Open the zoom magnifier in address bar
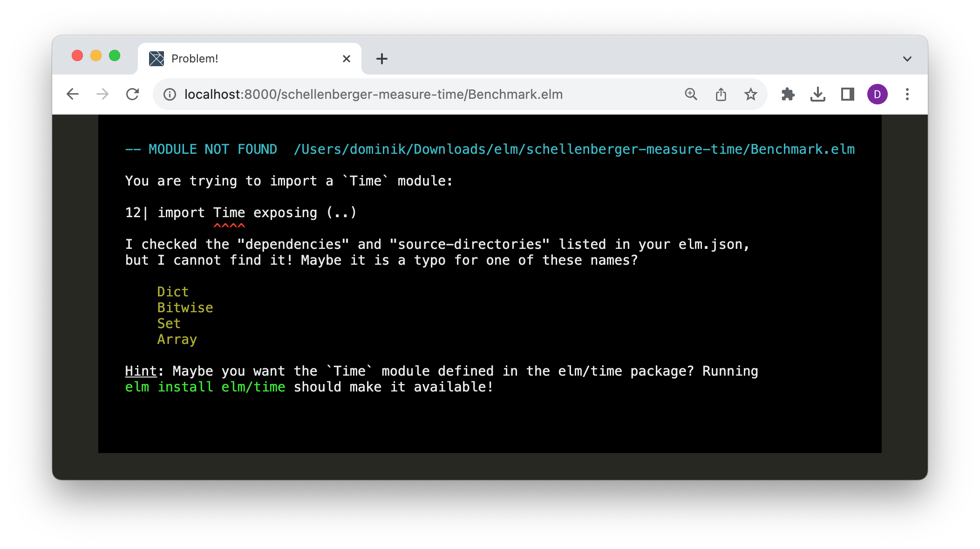The image size is (980, 549). point(691,94)
